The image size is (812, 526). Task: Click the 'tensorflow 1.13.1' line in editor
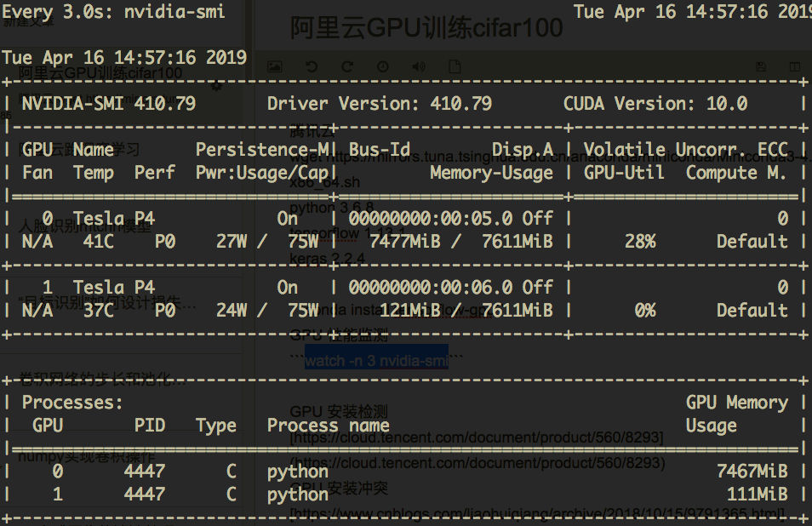(x=347, y=233)
